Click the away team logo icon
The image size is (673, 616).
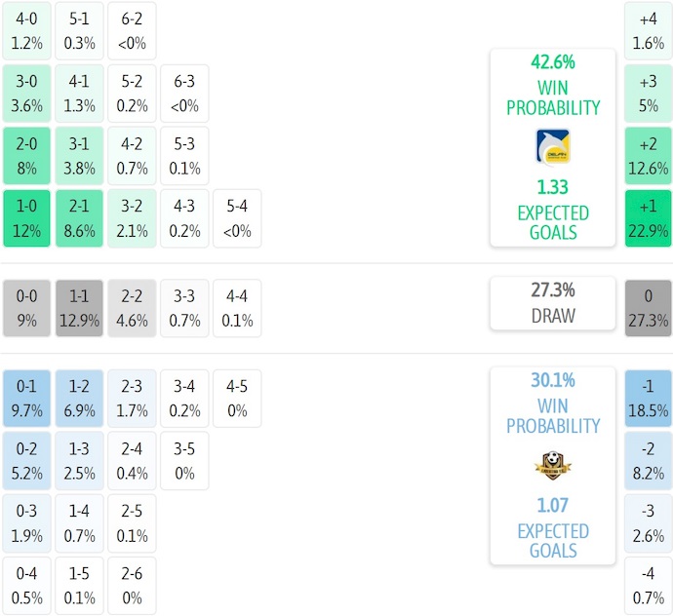coord(552,465)
